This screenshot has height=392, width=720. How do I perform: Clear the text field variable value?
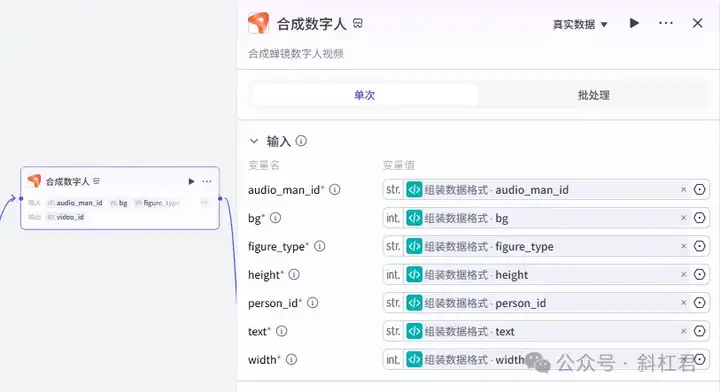tap(683, 331)
